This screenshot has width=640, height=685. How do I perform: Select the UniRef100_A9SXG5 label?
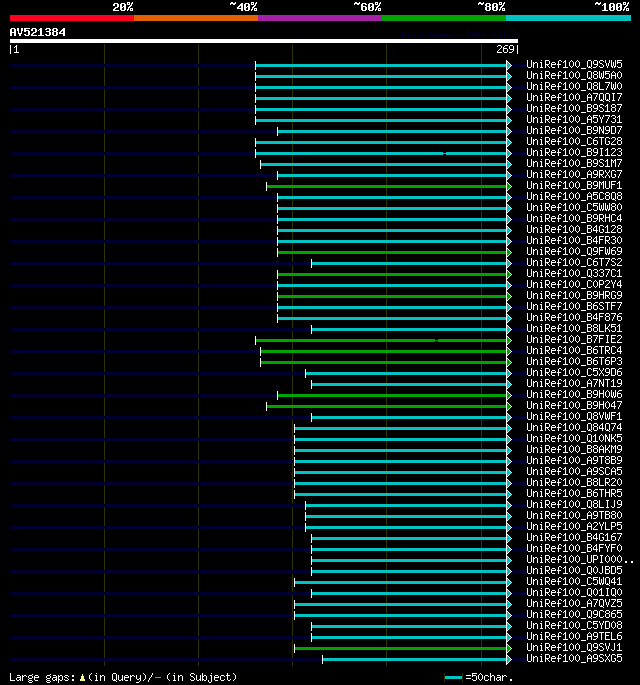coord(574,658)
